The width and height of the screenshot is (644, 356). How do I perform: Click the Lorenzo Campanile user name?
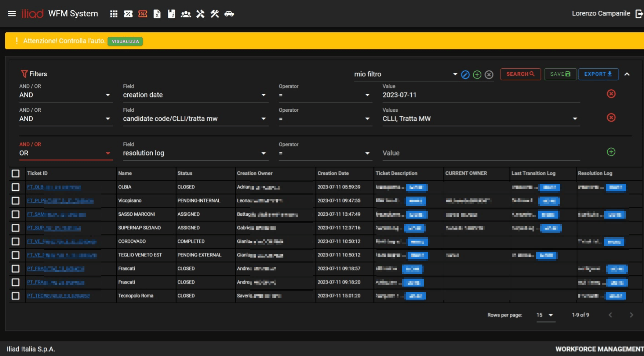point(601,14)
